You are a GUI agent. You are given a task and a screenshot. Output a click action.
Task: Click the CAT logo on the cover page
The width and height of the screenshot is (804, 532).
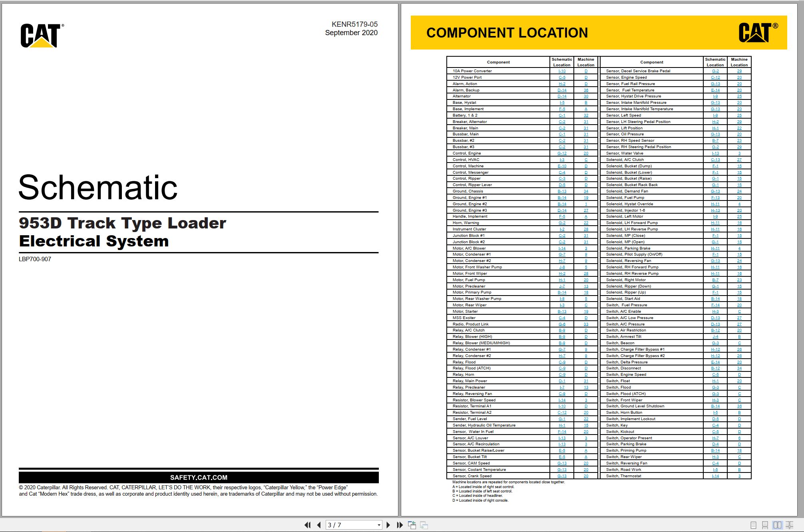[42, 35]
